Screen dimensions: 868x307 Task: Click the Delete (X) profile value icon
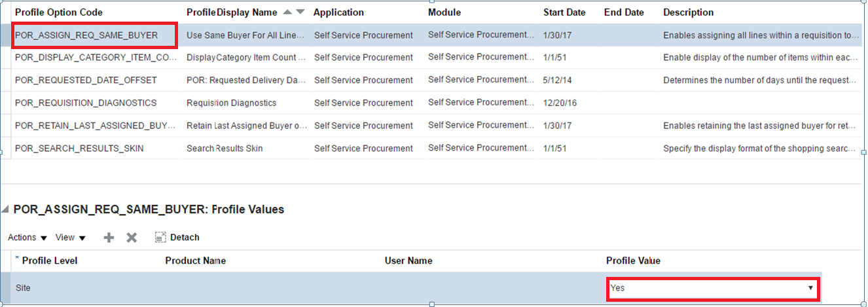tap(132, 238)
